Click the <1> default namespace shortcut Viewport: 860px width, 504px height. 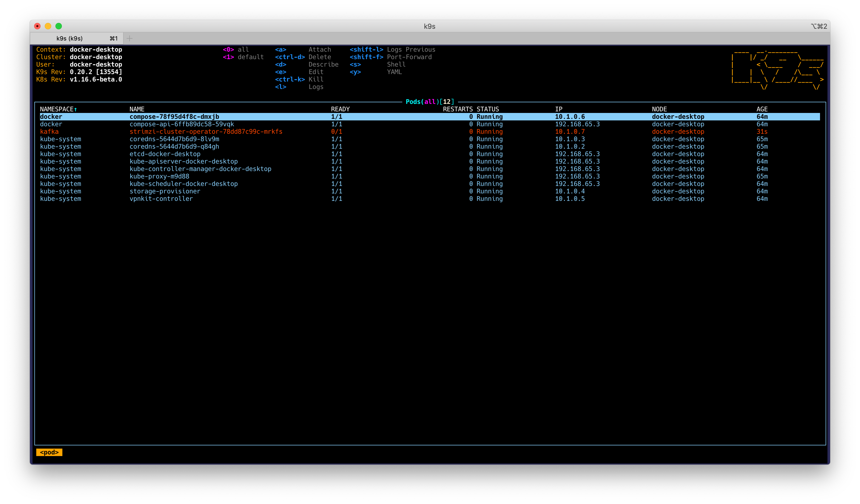(x=243, y=57)
